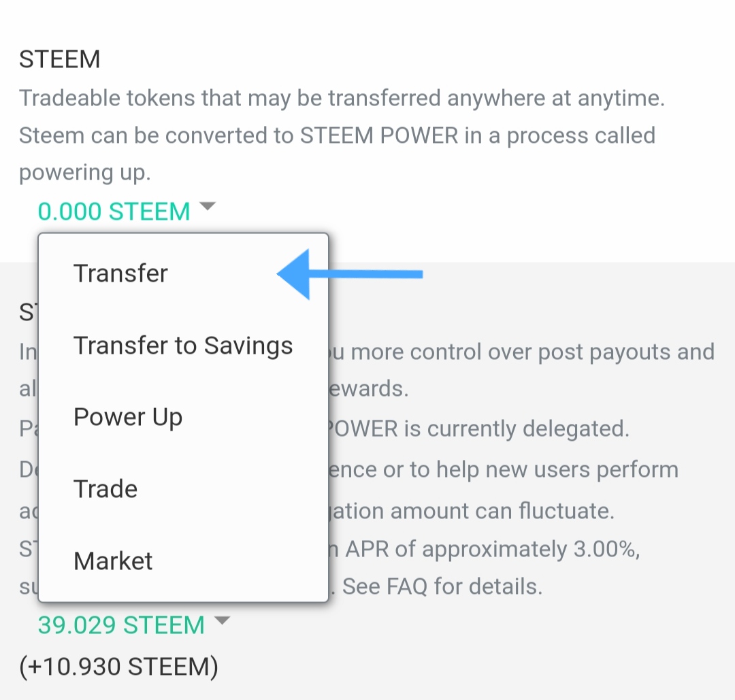This screenshot has width=735, height=700.
Task: Choose Transfer to Savings option
Action: pyautogui.click(x=183, y=346)
